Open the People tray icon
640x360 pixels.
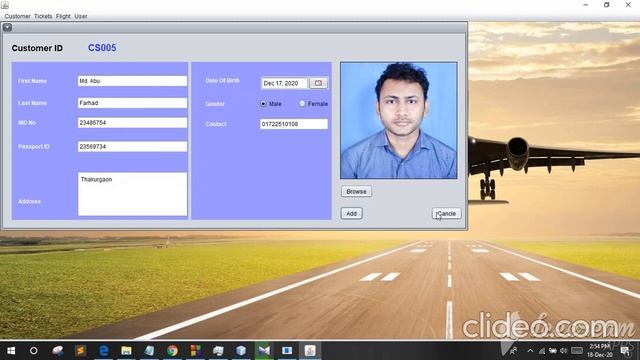click(x=514, y=351)
